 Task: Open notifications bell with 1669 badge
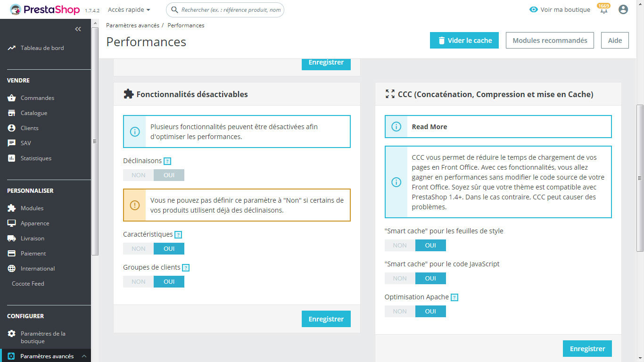point(603,9)
